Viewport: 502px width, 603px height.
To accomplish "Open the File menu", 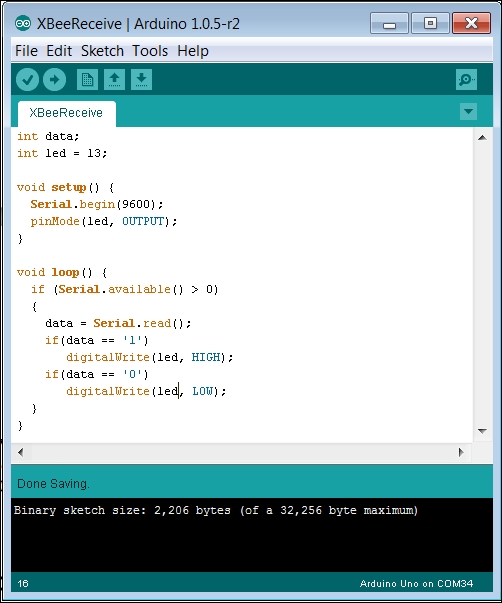I will point(26,51).
